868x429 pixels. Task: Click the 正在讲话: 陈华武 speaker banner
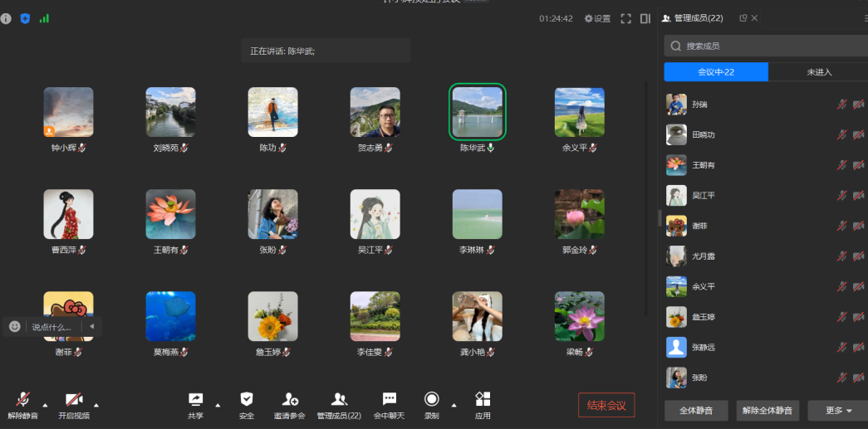(x=326, y=51)
